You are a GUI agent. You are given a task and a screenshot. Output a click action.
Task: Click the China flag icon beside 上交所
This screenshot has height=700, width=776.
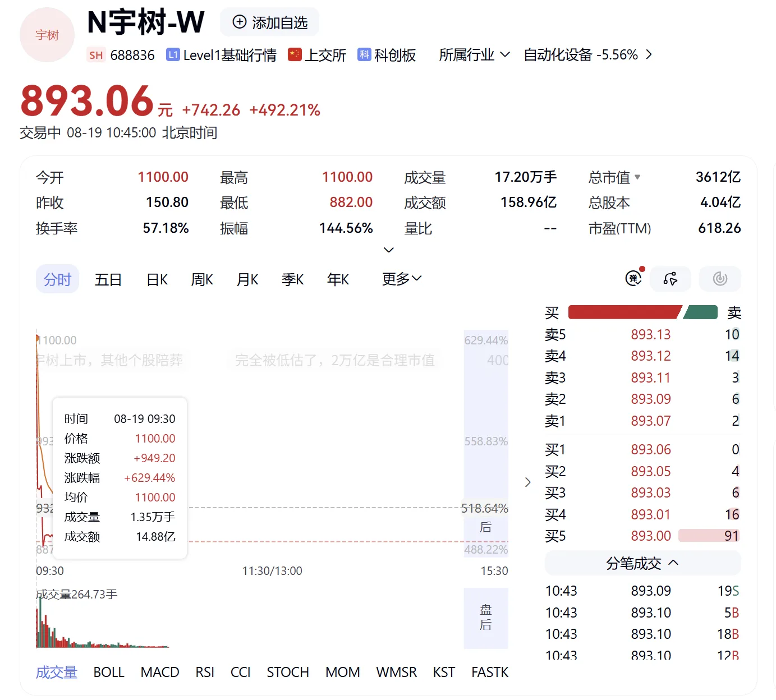pos(295,54)
